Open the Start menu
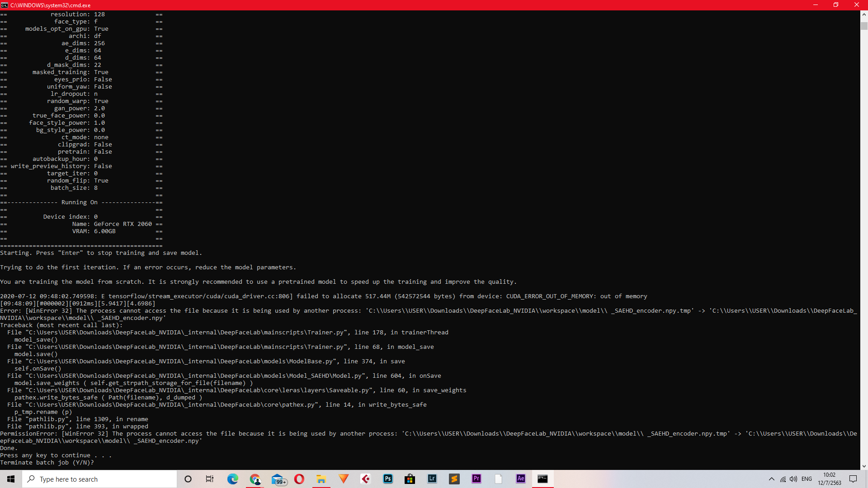 pos(10,479)
